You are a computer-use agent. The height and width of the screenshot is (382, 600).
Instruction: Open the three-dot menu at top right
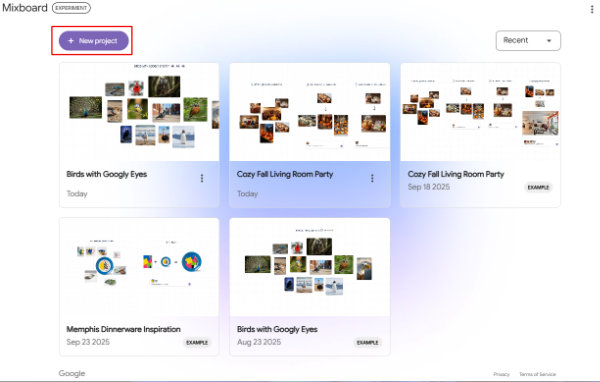[x=592, y=9]
